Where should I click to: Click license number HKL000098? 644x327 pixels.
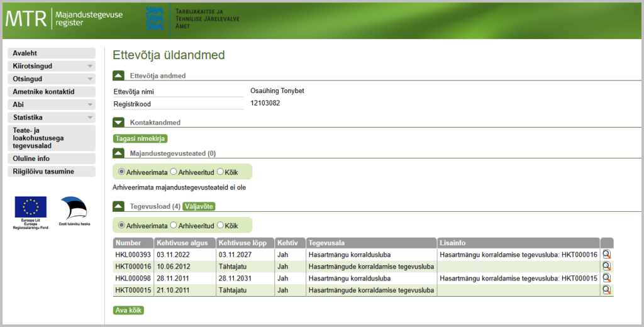tap(133, 279)
